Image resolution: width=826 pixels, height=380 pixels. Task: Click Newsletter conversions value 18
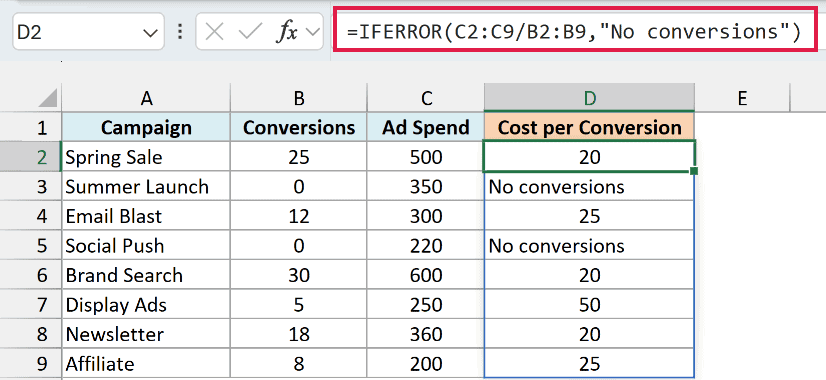pos(299,334)
